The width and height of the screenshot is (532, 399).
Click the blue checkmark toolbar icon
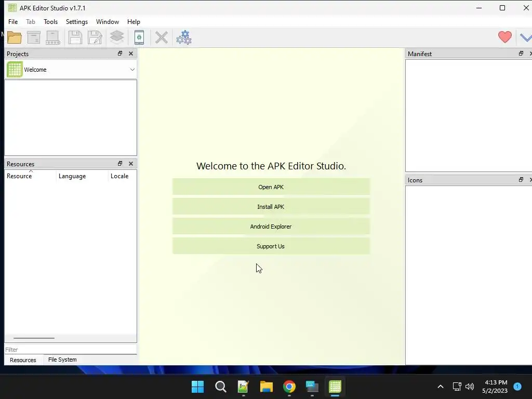(x=526, y=37)
